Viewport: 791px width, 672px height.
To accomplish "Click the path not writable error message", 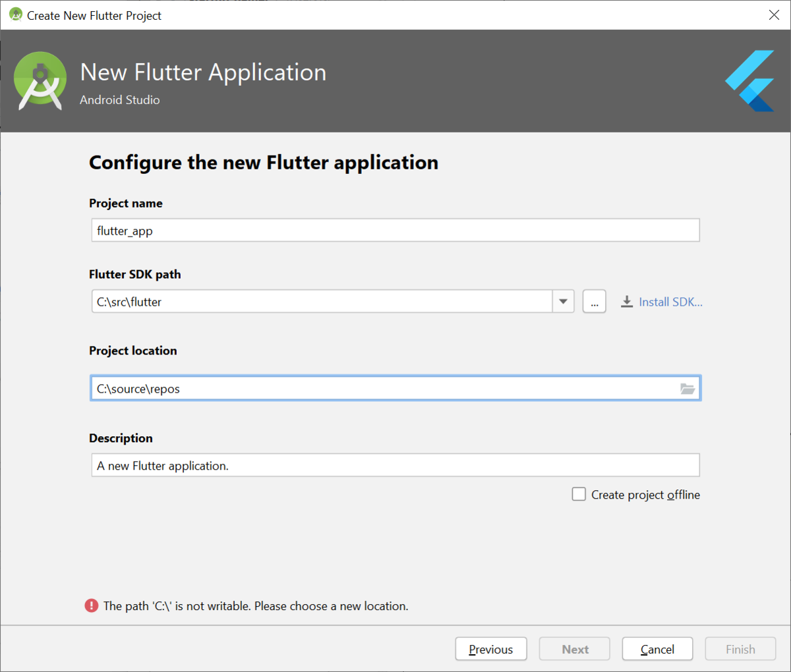I will (256, 605).
